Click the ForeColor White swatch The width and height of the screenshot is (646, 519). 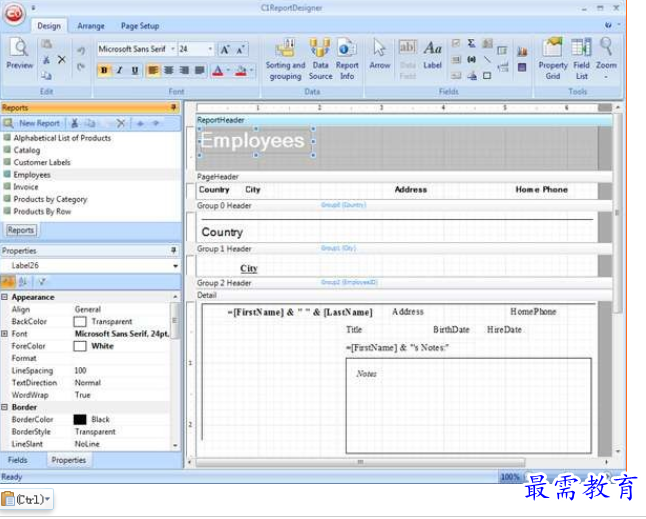coord(80,346)
